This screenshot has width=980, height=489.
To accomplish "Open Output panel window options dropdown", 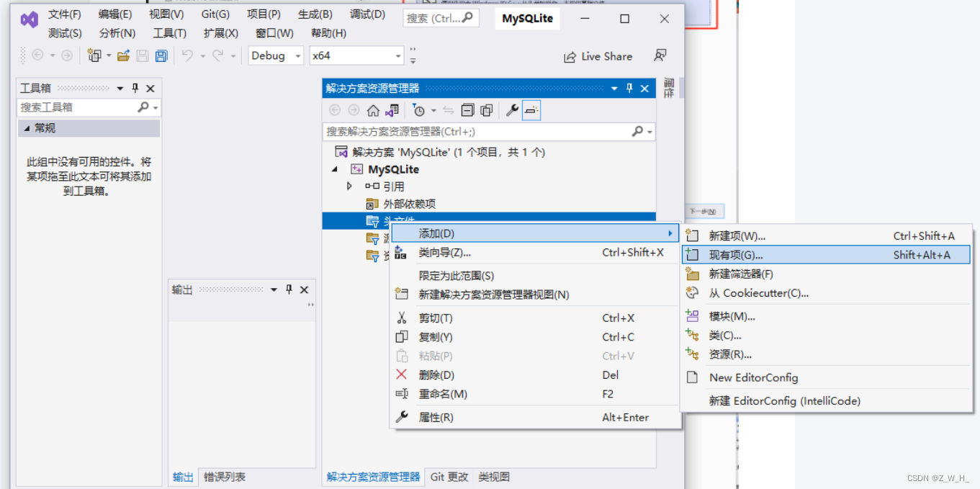I will (x=274, y=290).
